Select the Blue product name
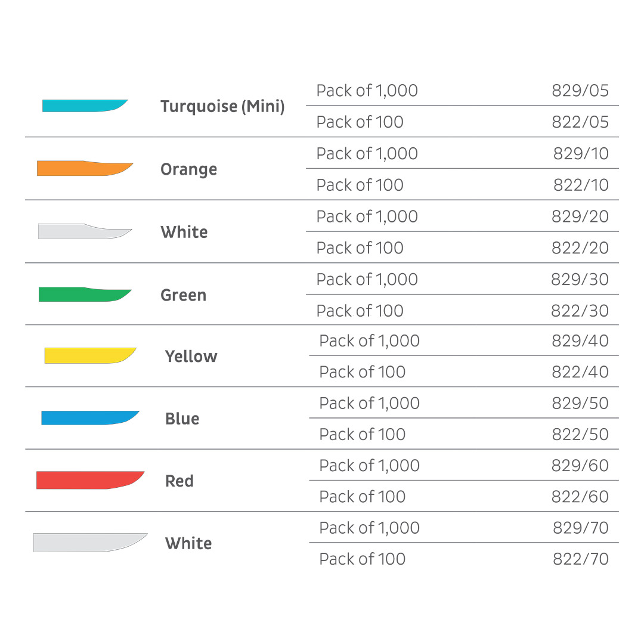644x644 pixels. pos(182,419)
